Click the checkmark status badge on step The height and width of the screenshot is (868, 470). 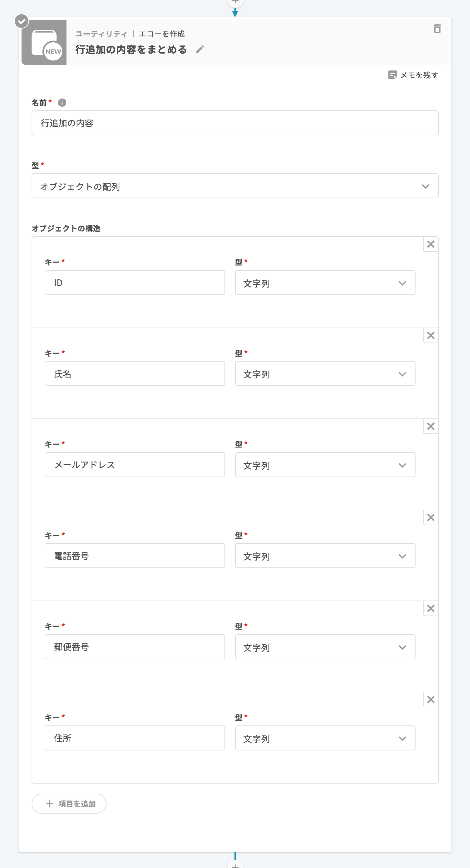tap(21, 21)
